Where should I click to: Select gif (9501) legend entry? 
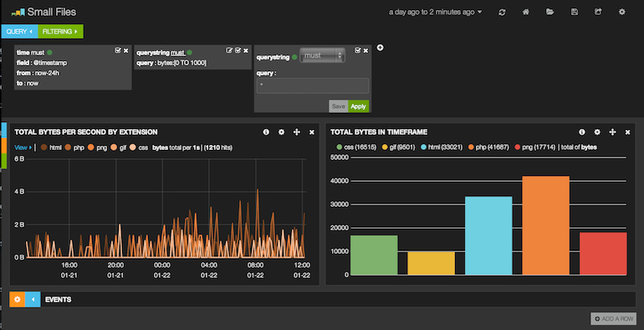(x=398, y=147)
